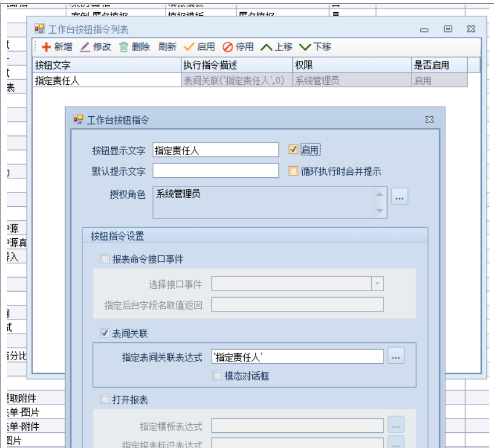Click the ellipsis button beside 授权角色
This screenshot has width=494, height=448.
coord(399,196)
